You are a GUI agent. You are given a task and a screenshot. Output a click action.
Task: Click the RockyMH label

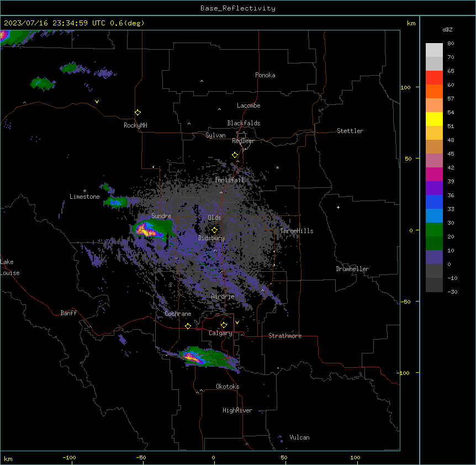[x=135, y=125]
